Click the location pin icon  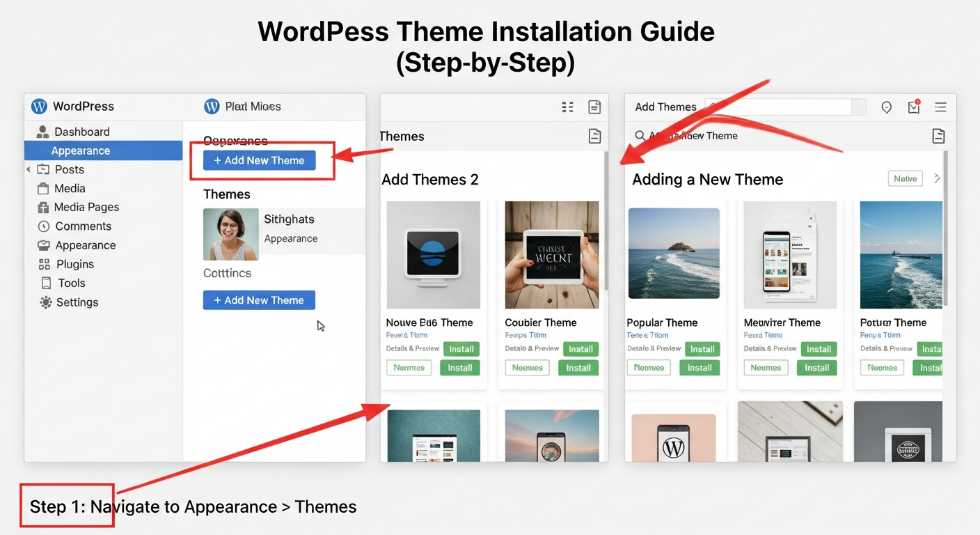886,107
